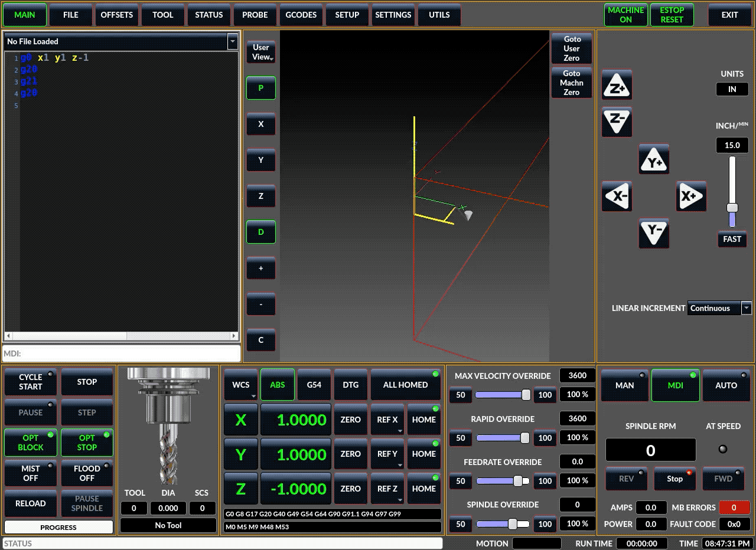756x550 pixels.
Task: Click the X- jog arrow
Action: click(617, 197)
